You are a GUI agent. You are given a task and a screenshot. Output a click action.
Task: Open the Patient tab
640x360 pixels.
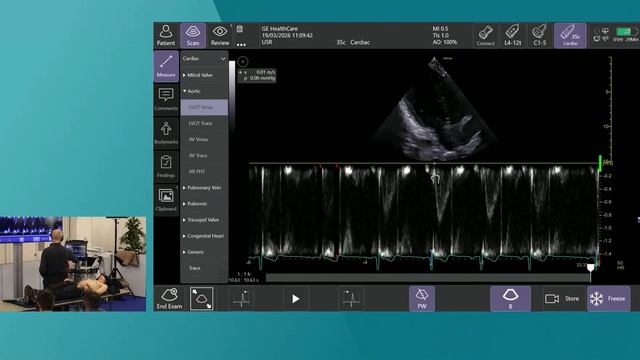coord(166,35)
